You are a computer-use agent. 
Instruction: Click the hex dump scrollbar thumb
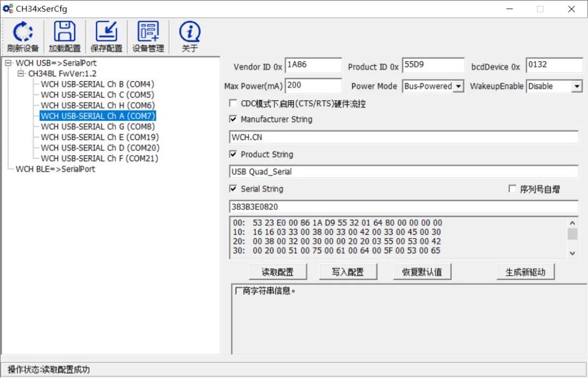pyautogui.click(x=572, y=234)
